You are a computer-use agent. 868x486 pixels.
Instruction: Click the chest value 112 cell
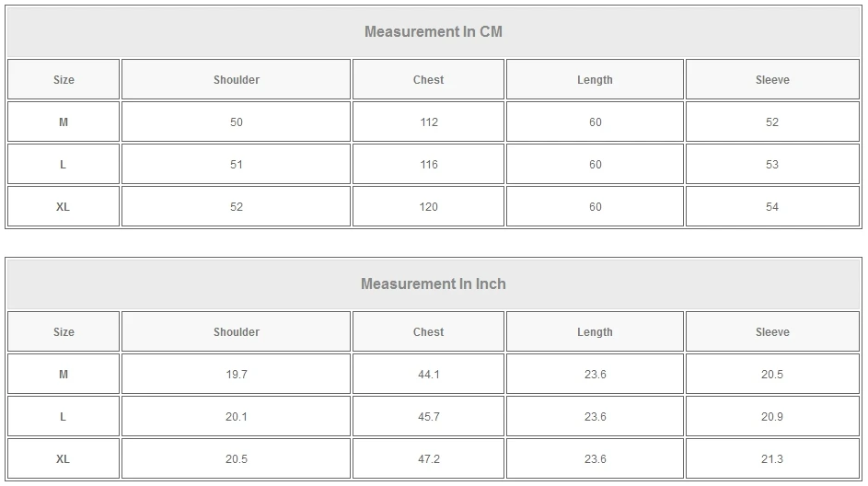428,122
